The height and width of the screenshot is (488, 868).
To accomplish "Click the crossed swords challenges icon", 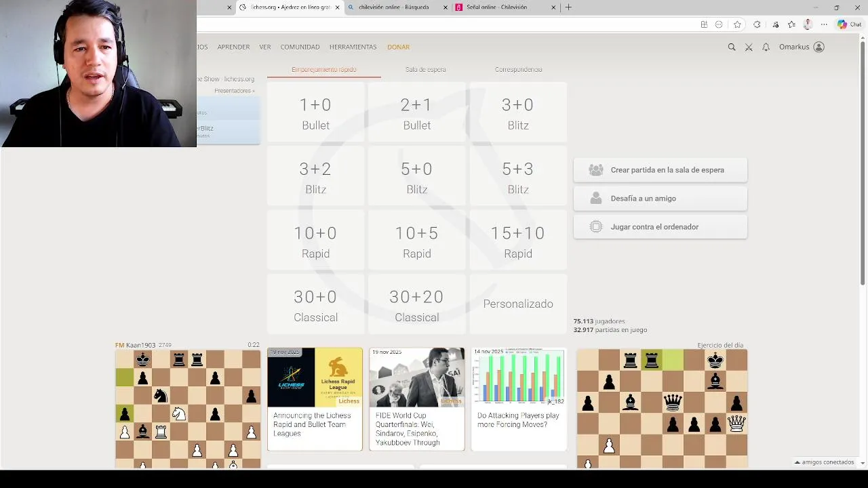I will pos(749,47).
